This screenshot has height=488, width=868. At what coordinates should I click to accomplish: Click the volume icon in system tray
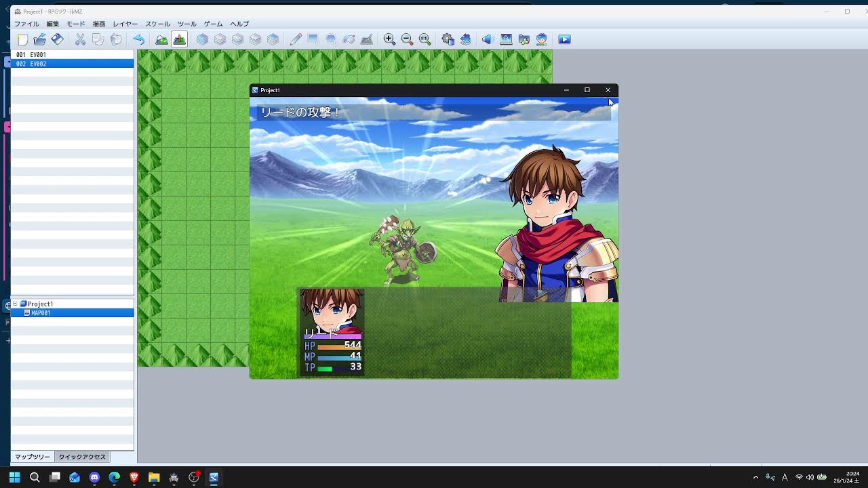pos(810,477)
